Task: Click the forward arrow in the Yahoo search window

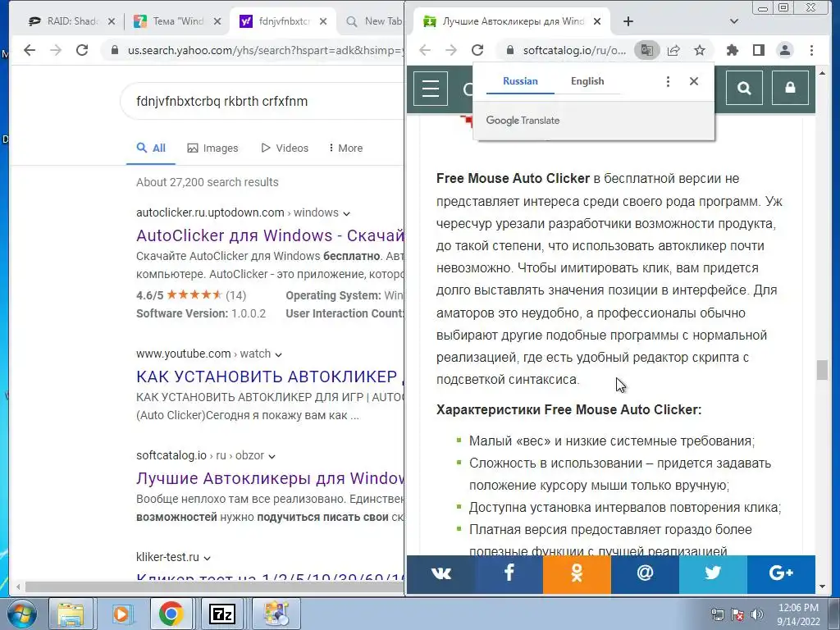Action: point(56,50)
